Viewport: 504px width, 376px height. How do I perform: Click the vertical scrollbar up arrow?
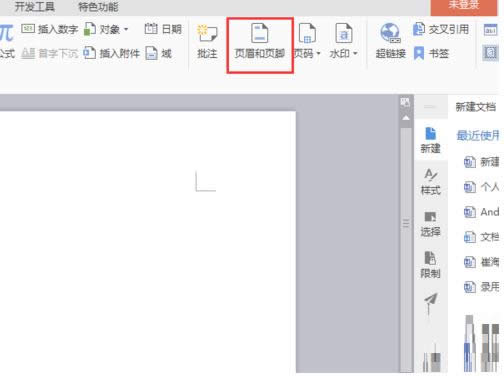[406, 118]
